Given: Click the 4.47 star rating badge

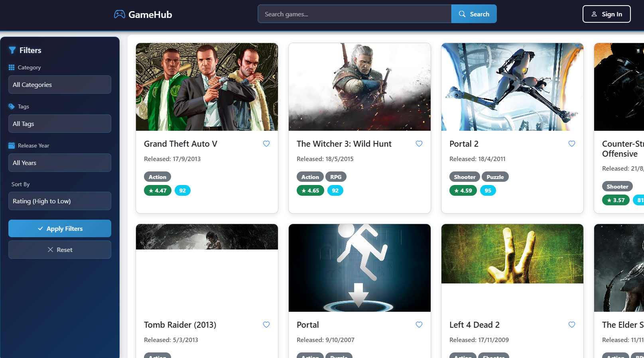Looking at the screenshot, I should 158,191.
